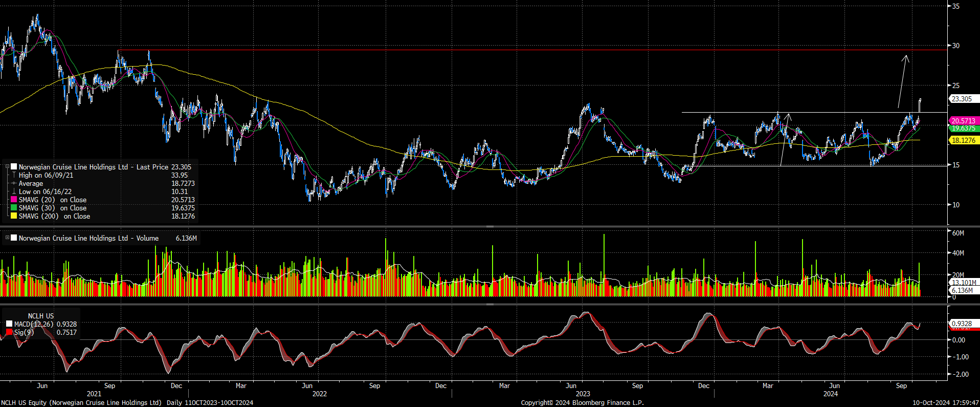Click the 6.136M volume axis tag
The image size is (980, 407).
click(964, 290)
